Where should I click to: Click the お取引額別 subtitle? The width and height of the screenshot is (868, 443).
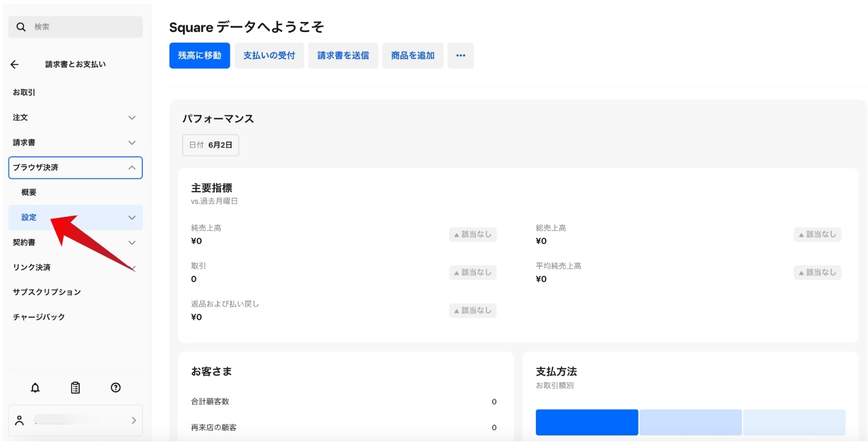(555, 385)
